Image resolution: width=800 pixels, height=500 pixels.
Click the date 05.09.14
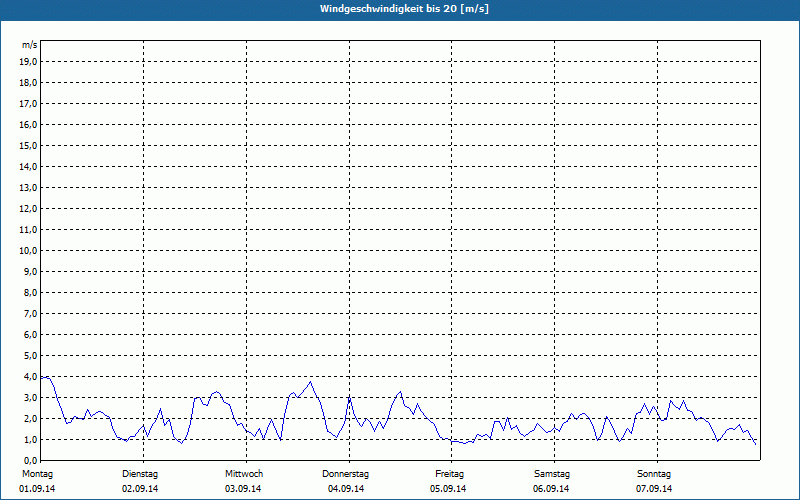448,489
